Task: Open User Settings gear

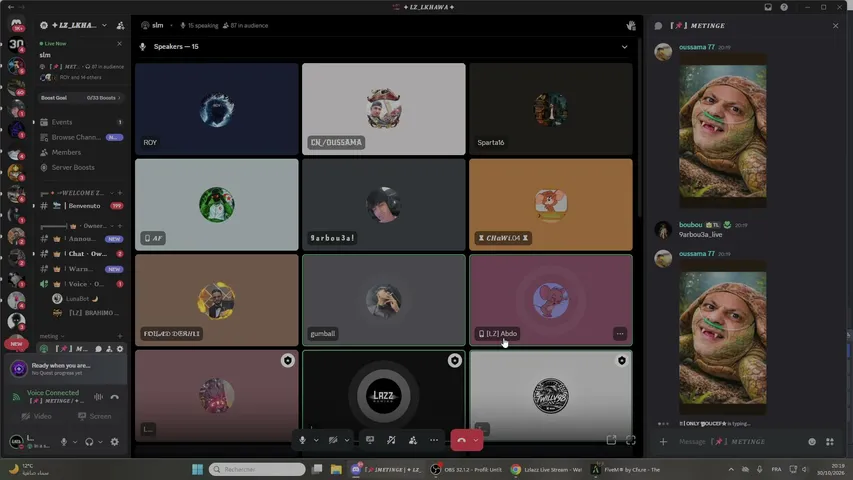Action: [x=115, y=442]
